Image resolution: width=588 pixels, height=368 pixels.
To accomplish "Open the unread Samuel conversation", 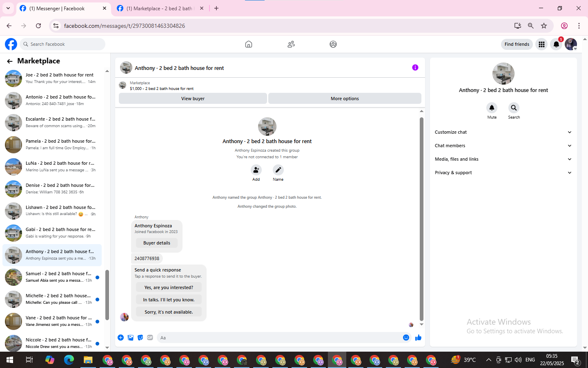I will pyautogui.click(x=52, y=277).
